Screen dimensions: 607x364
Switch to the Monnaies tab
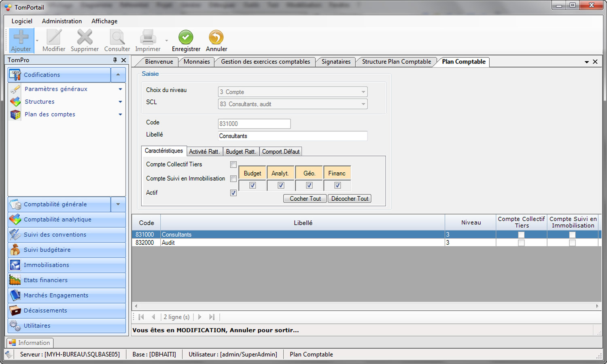(197, 61)
